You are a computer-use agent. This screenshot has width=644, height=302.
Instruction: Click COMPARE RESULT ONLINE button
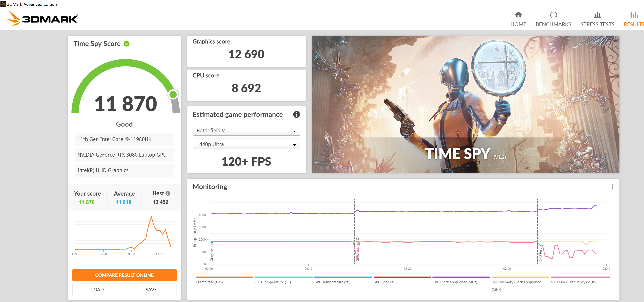click(x=124, y=275)
